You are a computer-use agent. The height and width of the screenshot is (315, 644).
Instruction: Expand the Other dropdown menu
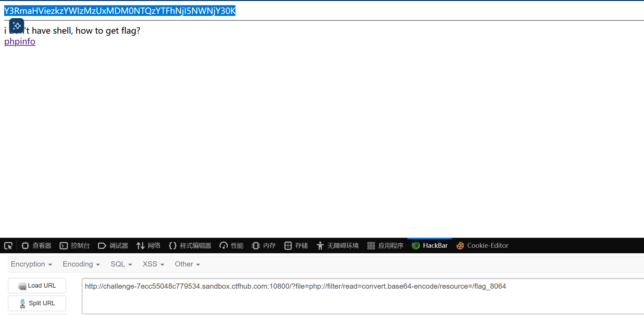(187, 264)
